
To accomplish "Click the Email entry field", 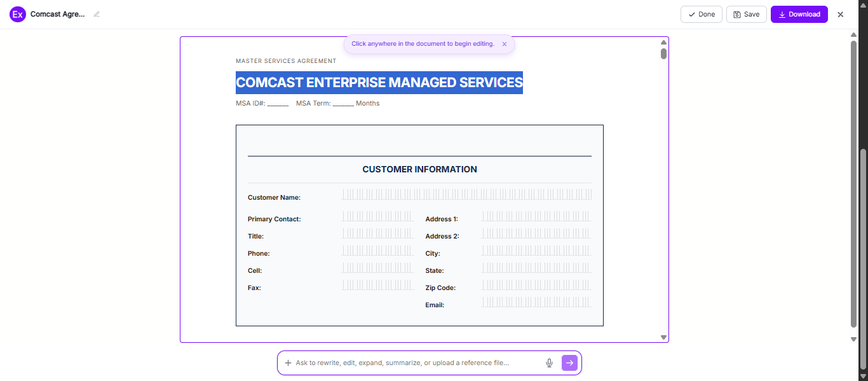I will tap(537, 302).
